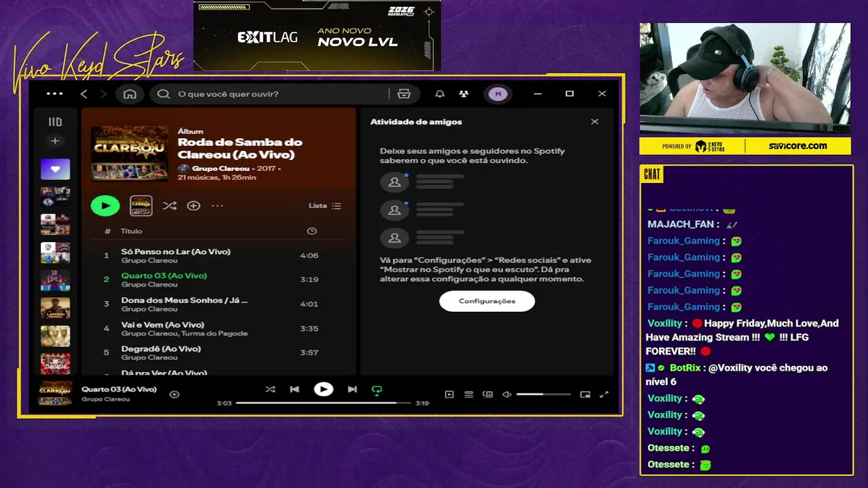Open the queue icon
The height and width of the screenshot is (488, 868).
tap(469, 394)
